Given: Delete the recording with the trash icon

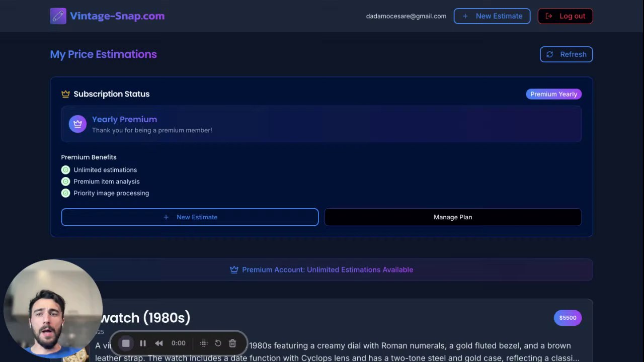Looking at the screenshot, I should (x=232, y=343).
